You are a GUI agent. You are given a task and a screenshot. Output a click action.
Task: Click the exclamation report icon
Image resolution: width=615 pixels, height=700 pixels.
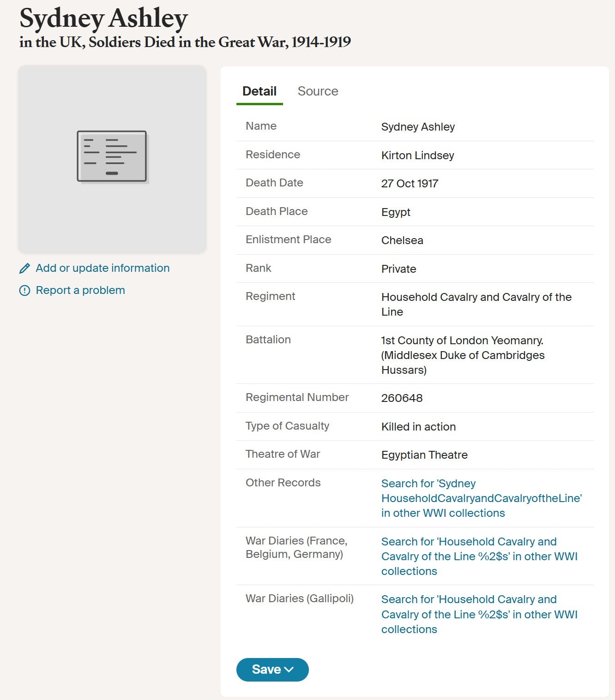[24, 290]
